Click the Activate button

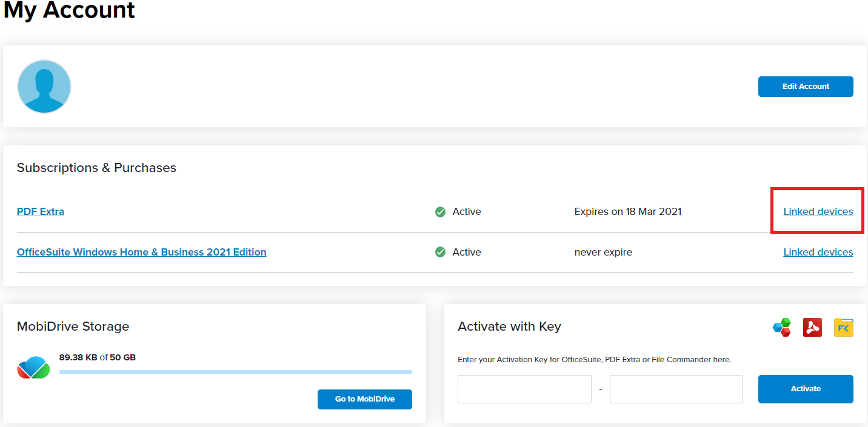pos(806,389)
